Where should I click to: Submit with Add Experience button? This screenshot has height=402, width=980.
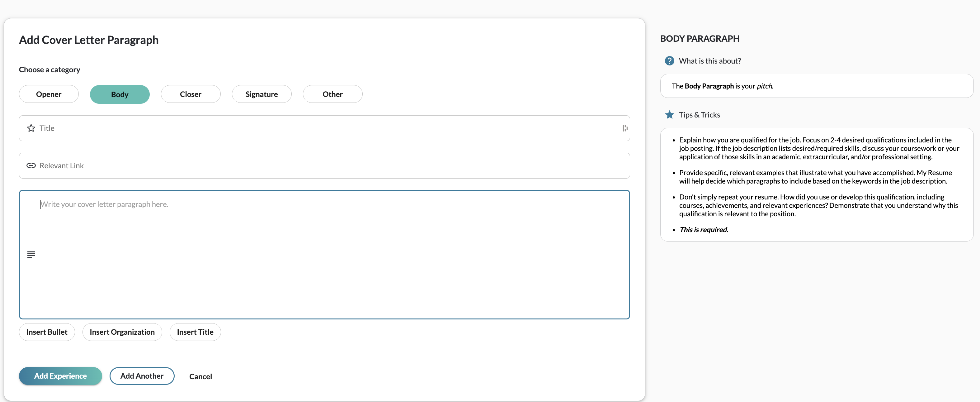point(60,376)
